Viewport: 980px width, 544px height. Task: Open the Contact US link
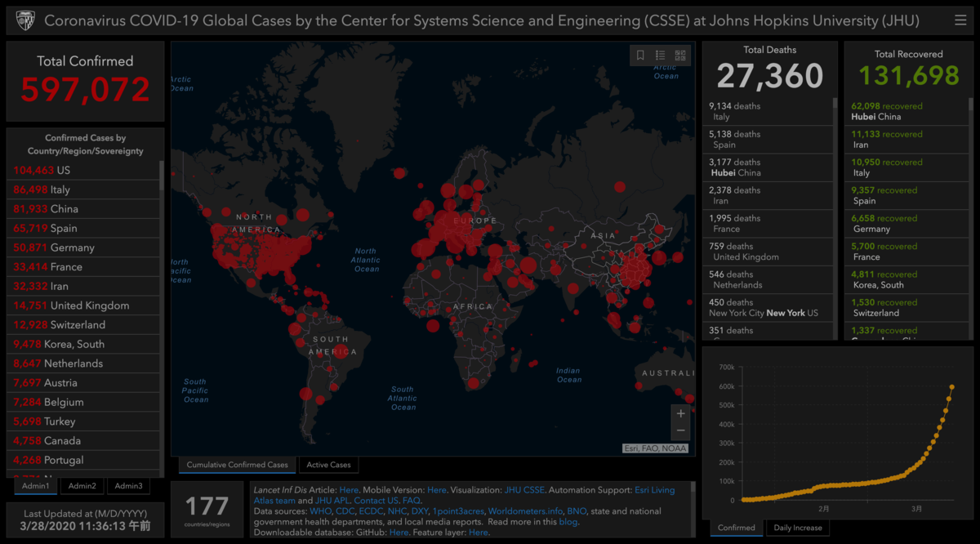pyautogui.click(x=376, y=501)
